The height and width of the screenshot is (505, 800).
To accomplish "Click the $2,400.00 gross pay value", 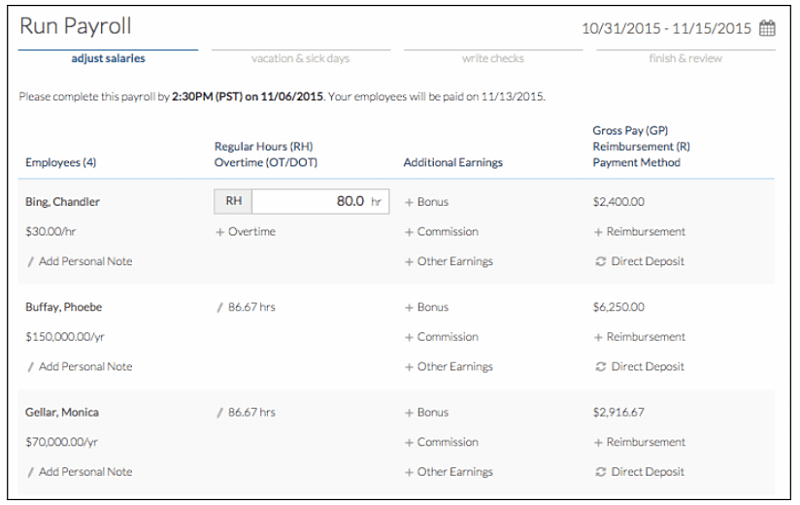I will pyautogui.click(x=618, y=202).
